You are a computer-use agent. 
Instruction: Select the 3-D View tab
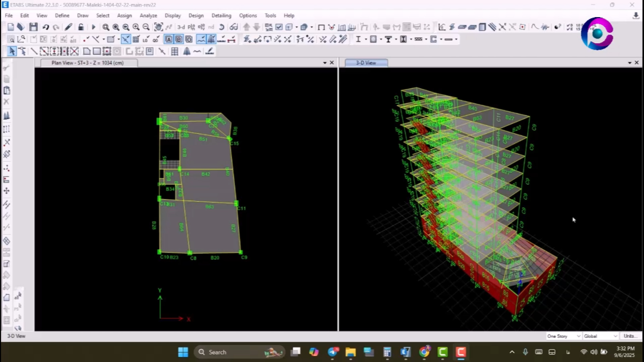click(366, 63)
